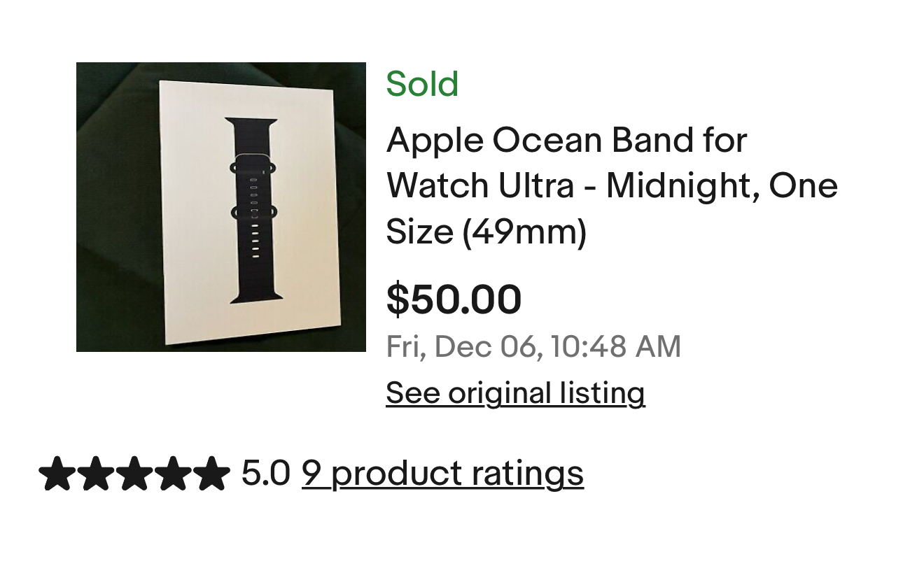Click the green Sold status label

point(422,85)
